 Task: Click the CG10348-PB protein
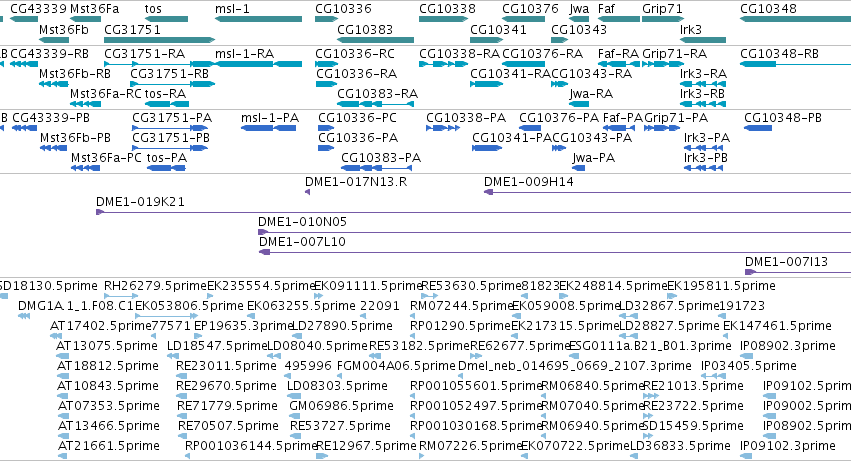point(758,128)
